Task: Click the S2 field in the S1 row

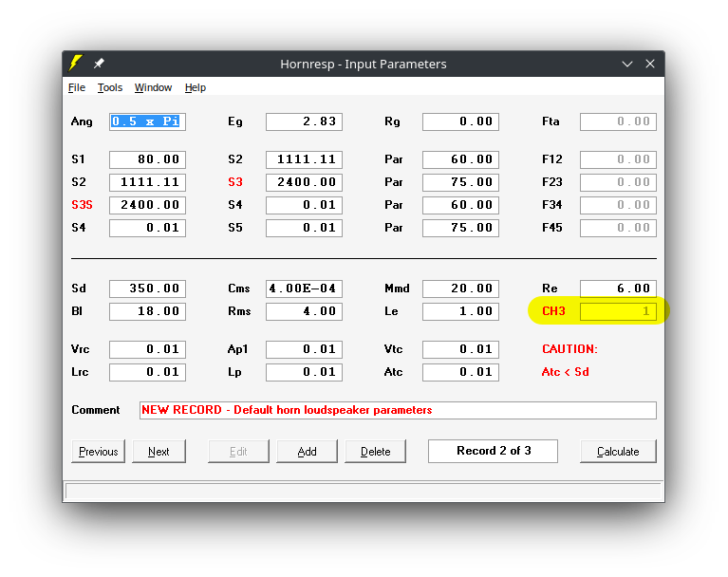Action: 304,159
